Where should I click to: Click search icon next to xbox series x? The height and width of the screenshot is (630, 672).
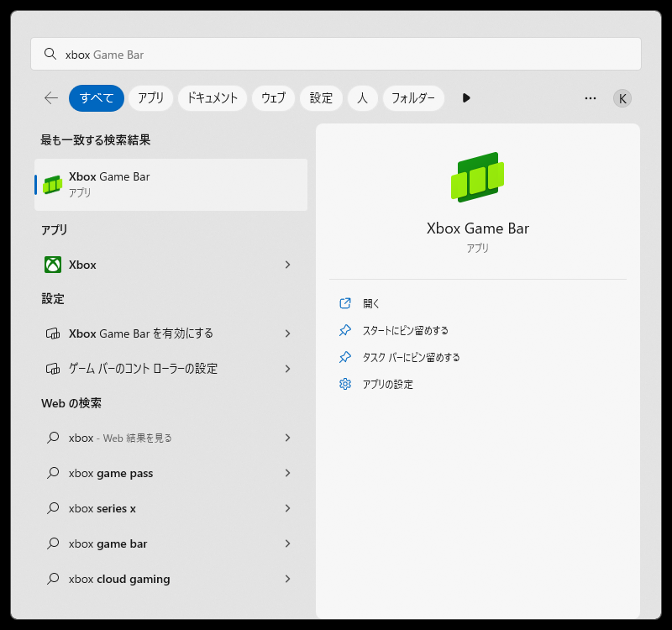[53, 508]
